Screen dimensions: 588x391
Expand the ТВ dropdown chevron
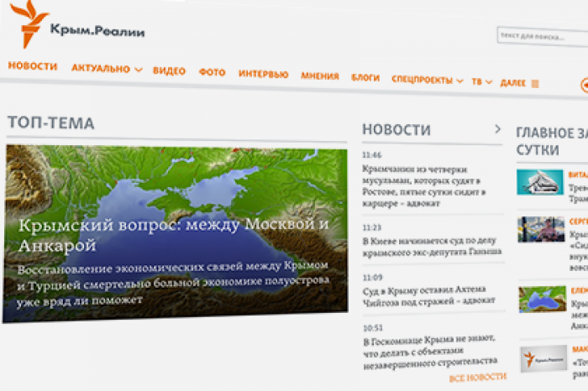click(489, 82)
